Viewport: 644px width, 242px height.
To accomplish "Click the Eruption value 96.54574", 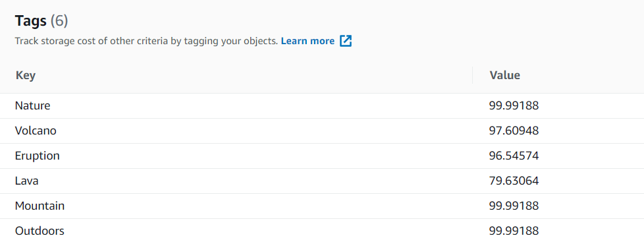I will click(x=514, y=156).
